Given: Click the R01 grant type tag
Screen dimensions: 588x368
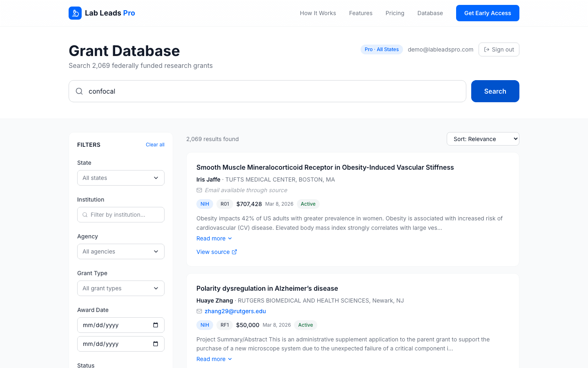Looking at the screenshot, I should tap(225, 204).
